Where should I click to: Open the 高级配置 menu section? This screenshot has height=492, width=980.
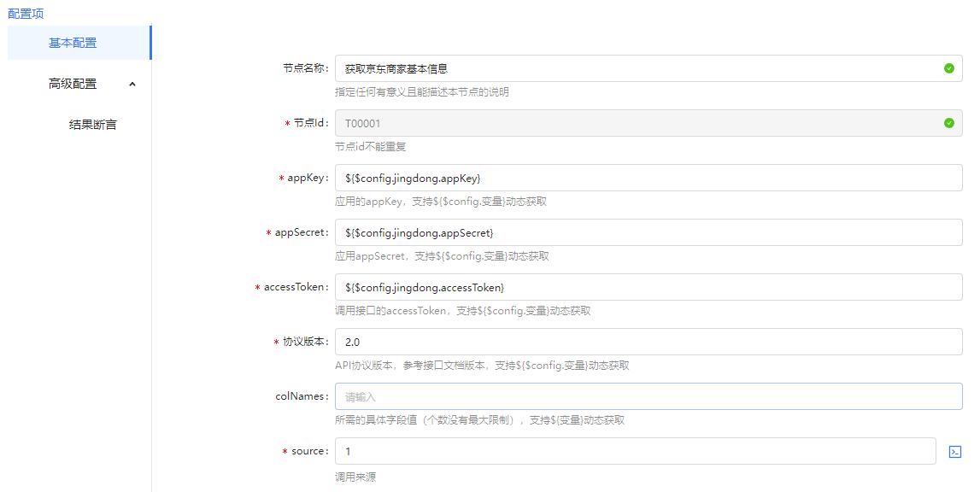73,84
